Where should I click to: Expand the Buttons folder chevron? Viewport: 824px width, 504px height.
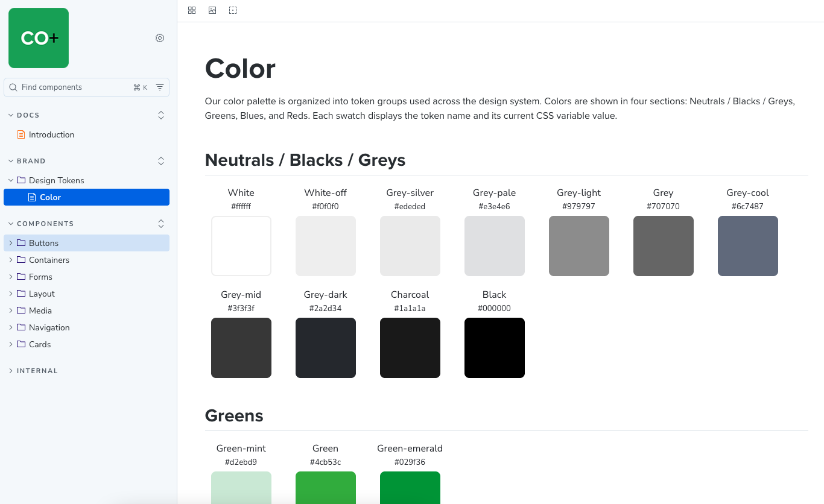(11, 243)
